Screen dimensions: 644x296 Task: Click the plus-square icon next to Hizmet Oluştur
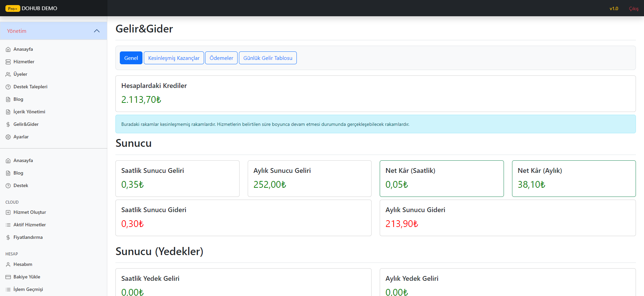coord(8,212)
